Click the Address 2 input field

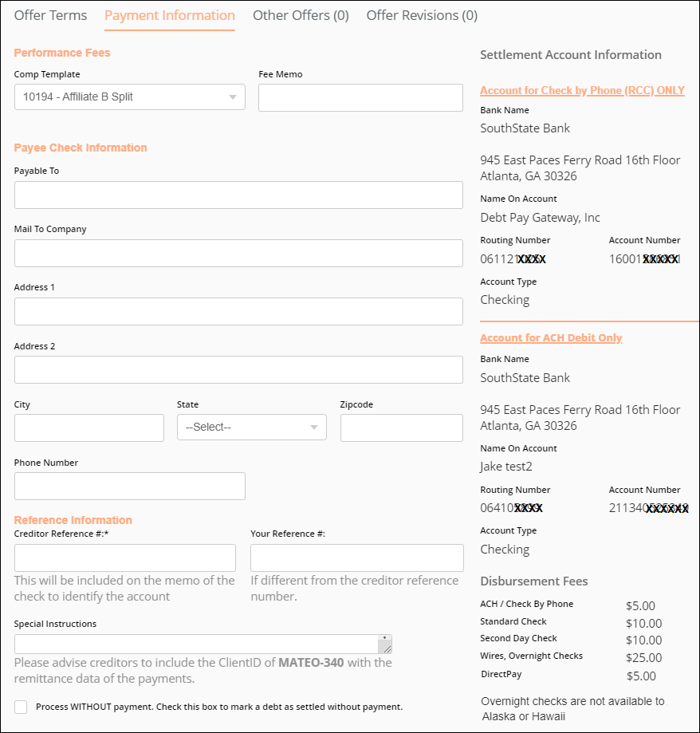pos(239,370)
